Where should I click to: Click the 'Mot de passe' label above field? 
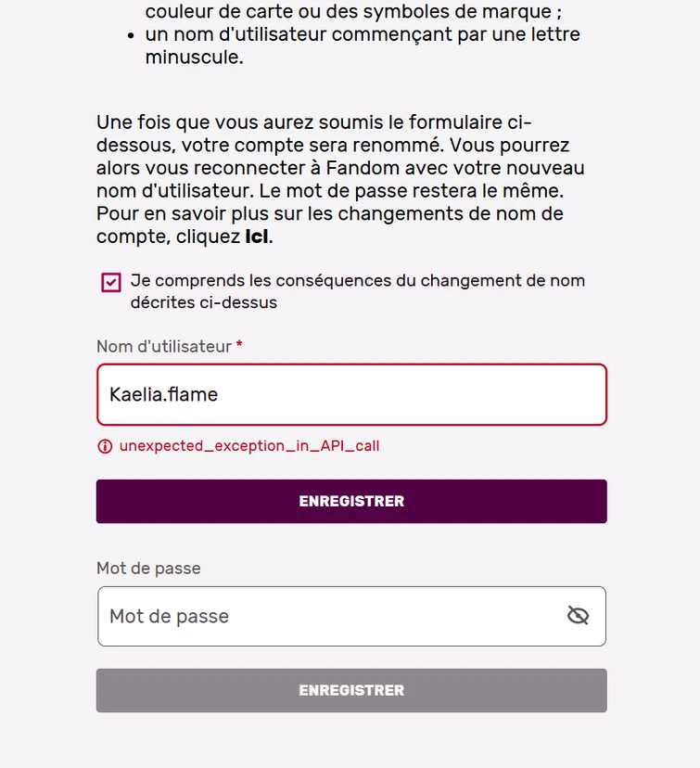pos(148,569)
